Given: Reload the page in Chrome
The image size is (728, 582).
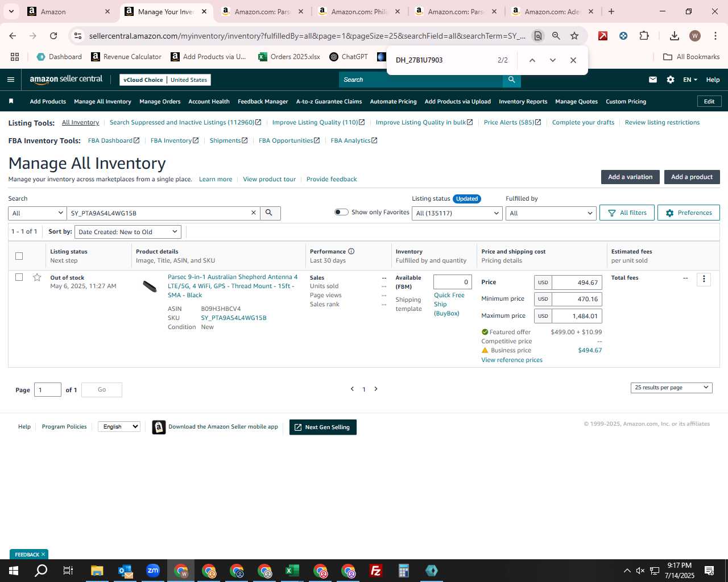Looking at the screenshot, I should pyautogui.click(x=53, y=36).
